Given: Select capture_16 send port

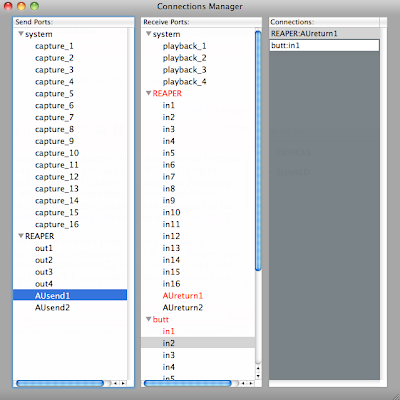Looking at the screenshot, I should pyautogui.click(x=57, y=224).
